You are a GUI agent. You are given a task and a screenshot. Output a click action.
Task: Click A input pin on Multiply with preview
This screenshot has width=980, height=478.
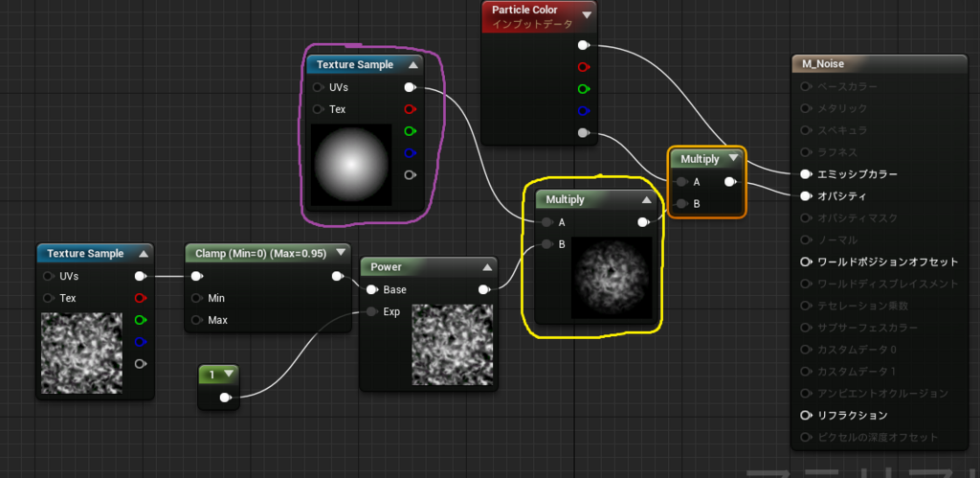pos(546,222)
